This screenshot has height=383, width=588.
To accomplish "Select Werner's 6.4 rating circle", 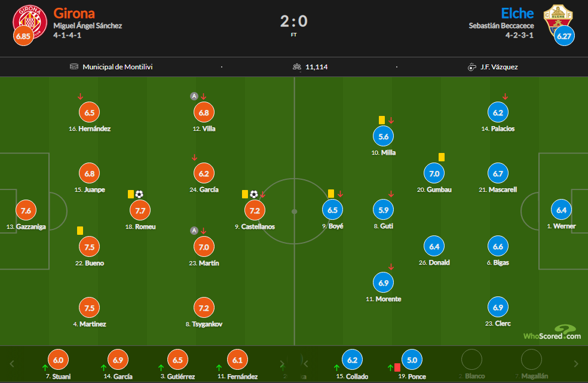I will pyautogui.click(x=561, y=210).
